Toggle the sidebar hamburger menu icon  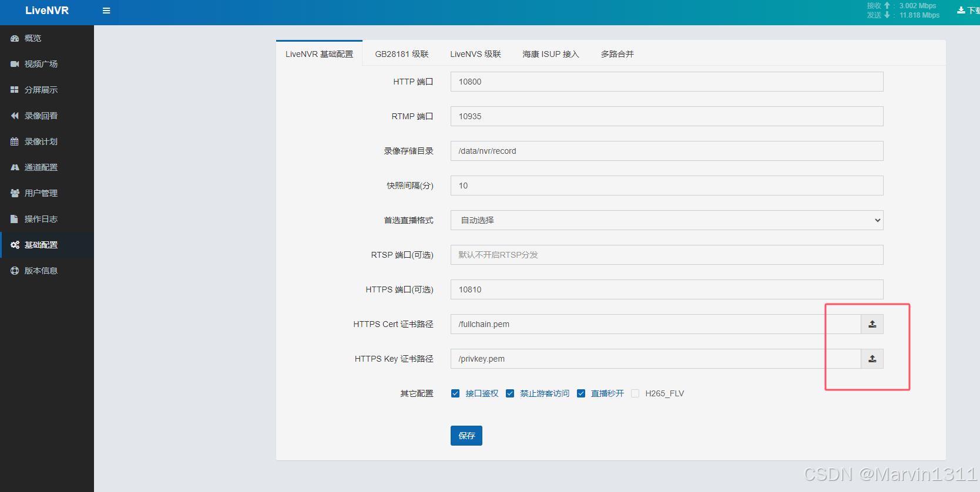click(106, 11)
